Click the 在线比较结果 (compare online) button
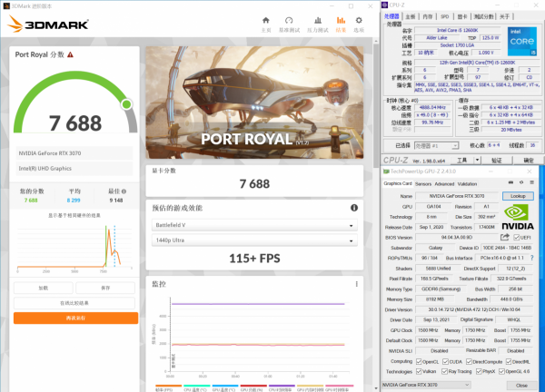 tap(74, 303)
